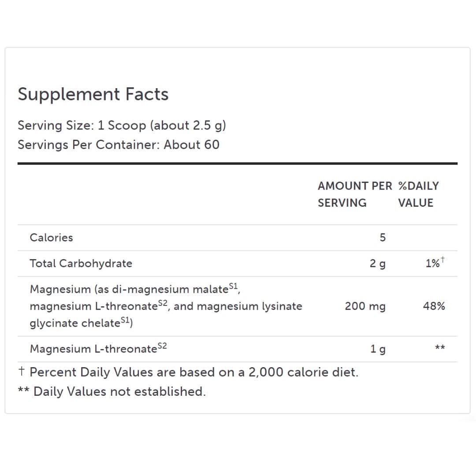Image resolution: width=476 pixels, height=476 pixels.
Task: Select the bottom Magnesium L-threonate row label
Action: click(x=93, y=350)
